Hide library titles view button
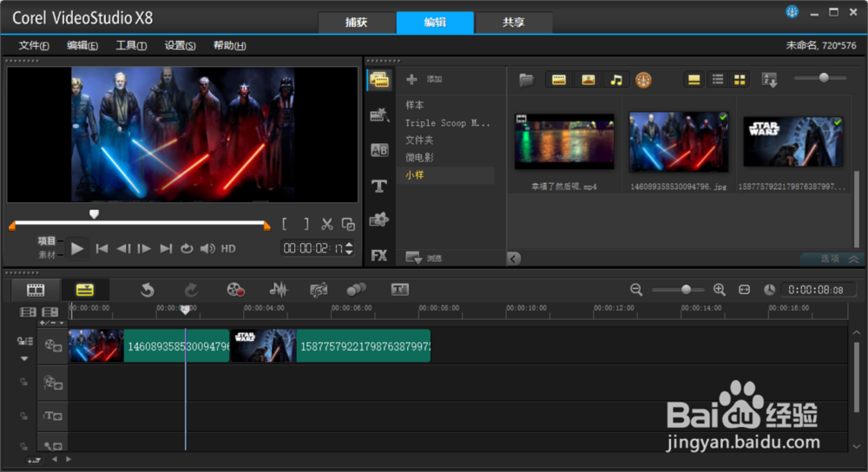This screenshot has width=868, height=472. [x=694, y=80]
